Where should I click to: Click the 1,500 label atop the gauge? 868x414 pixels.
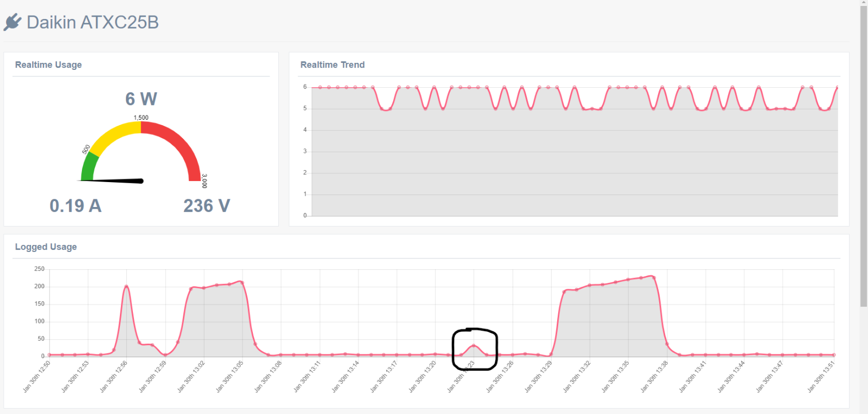pyautogui.click(x=141, y=118)
